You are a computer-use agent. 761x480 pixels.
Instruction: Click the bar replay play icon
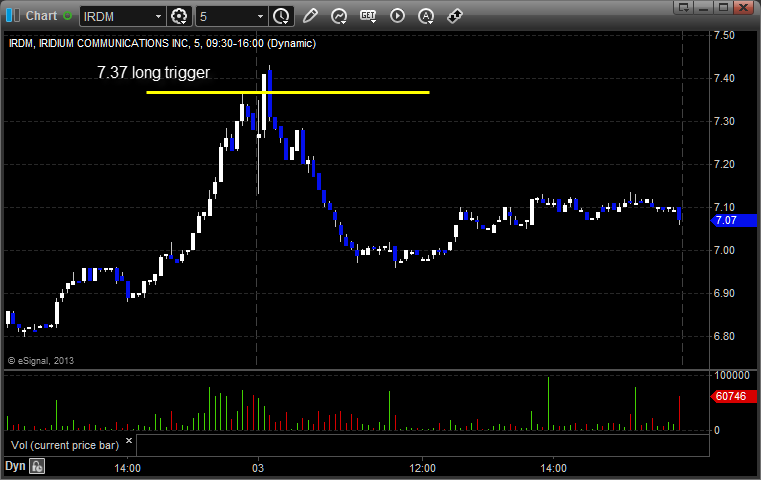pos(397,16)
